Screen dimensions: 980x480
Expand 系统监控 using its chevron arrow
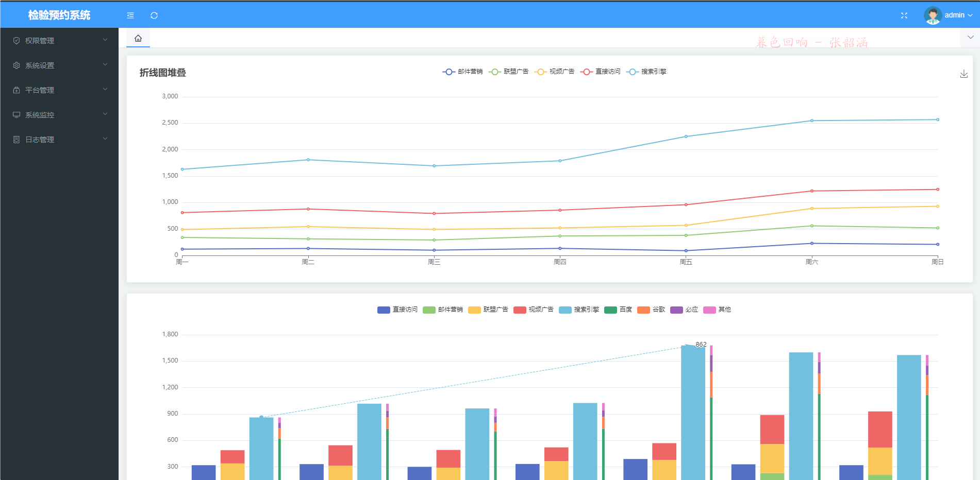tap(105, 114)
